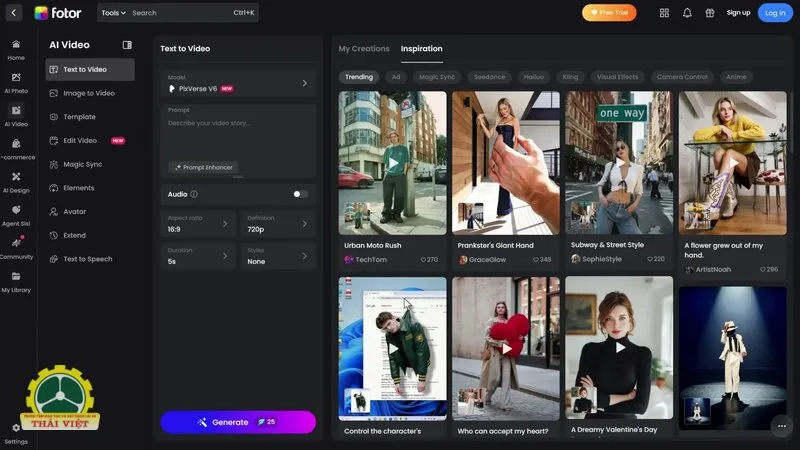Viewport: 800px width, 450px height.
Task: Click the Log in button
Action: tap(775, 13)
